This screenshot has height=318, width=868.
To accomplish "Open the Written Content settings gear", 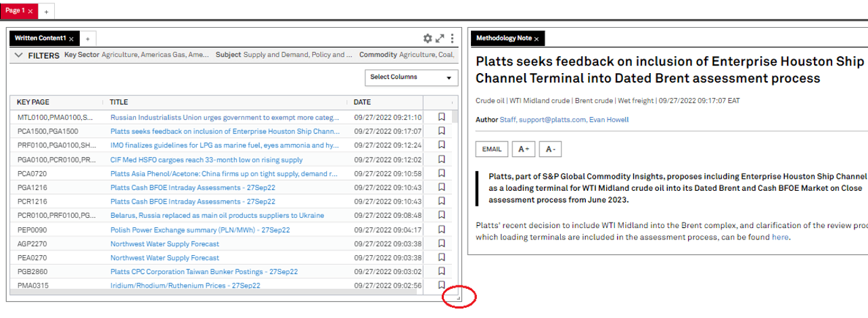I will [427, 39].
